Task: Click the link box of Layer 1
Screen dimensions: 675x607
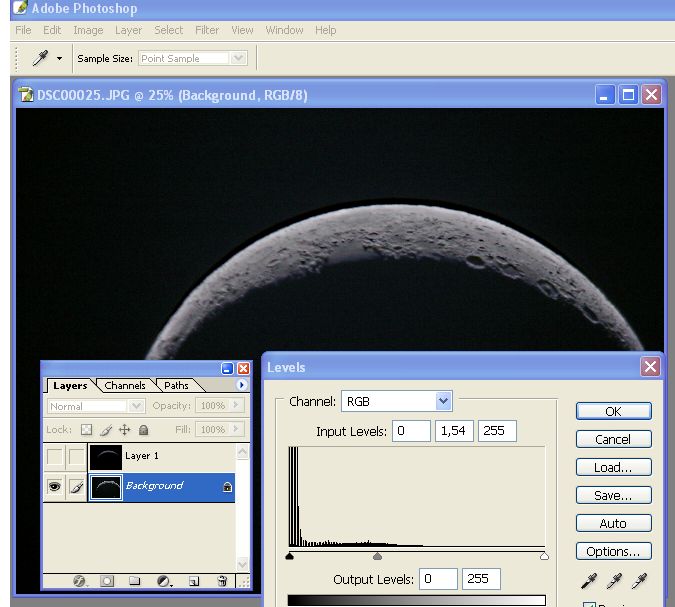Action: tap(77, 456)
